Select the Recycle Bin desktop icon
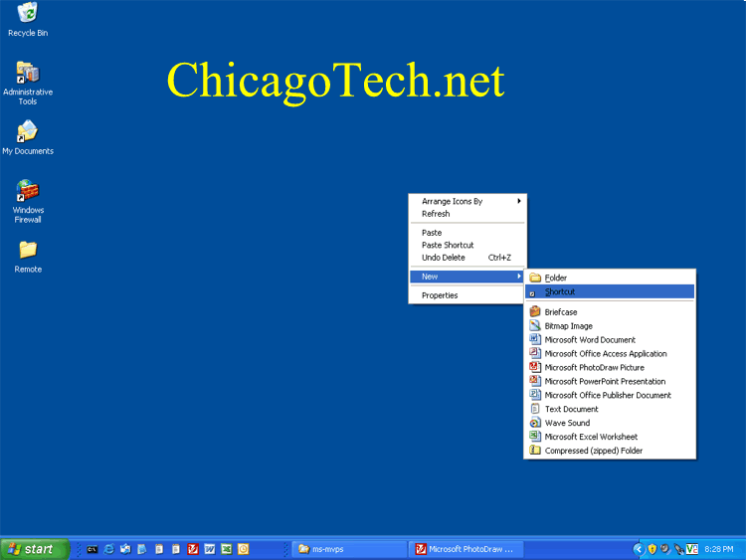The height and width of the screenshot is (560, 746). [x=28, y=19]
